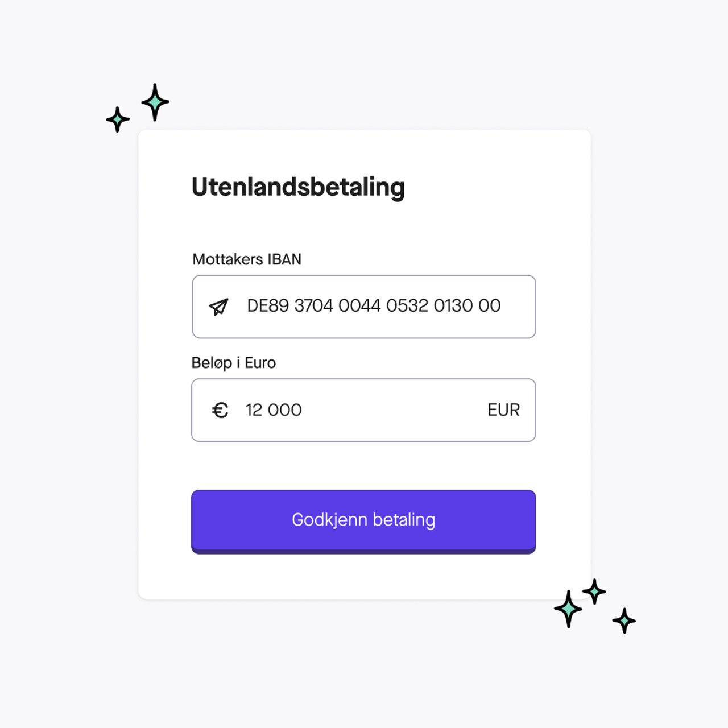Image resolution: width=728 pixels, height=728 pixels.
Task: Click the Mottakers IBAN label
Action: 247,259
